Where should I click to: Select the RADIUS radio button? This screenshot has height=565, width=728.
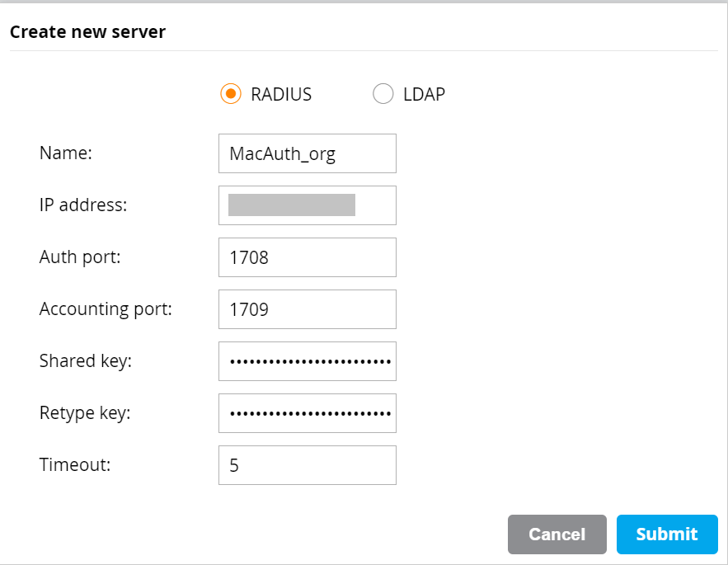point(230,94)
